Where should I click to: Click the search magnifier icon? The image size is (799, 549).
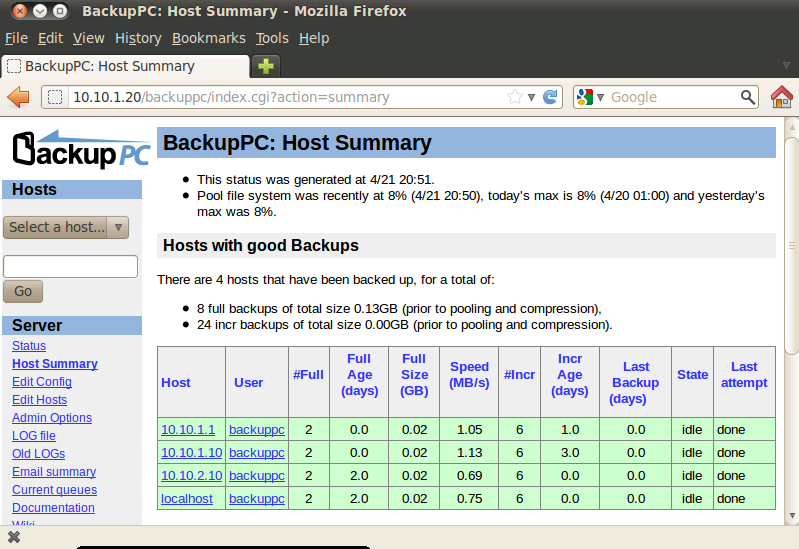pos(748,97)
